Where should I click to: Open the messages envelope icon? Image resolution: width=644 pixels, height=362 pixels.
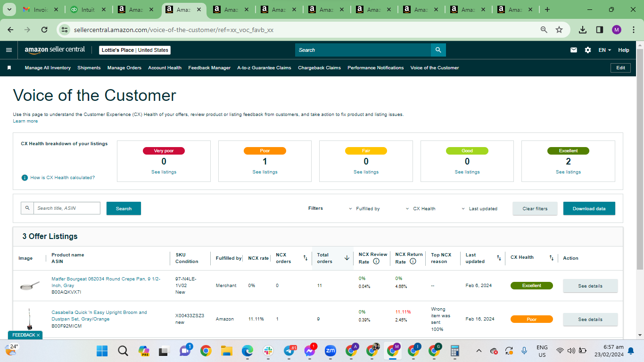point(574,50)
